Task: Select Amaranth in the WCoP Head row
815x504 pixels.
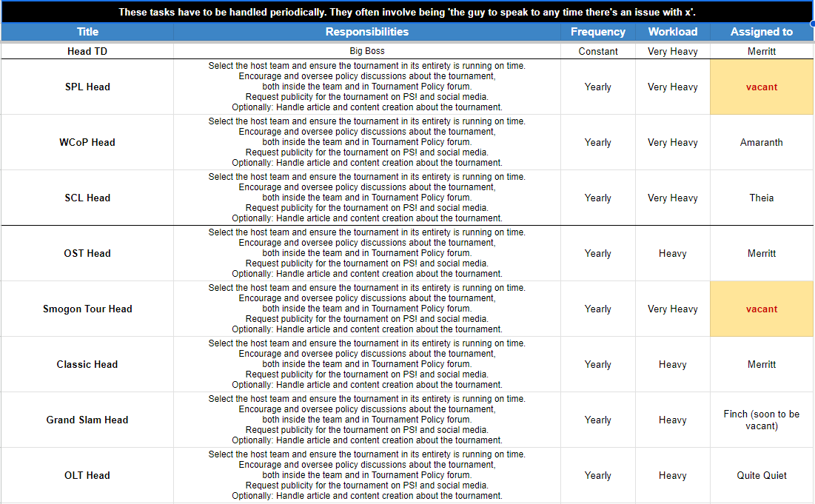Action: (x=762, y=142)
